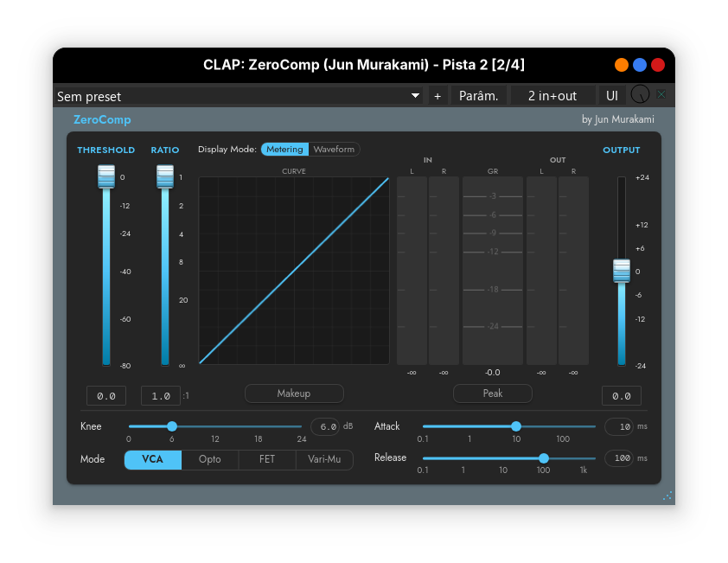
Task: Toggle the Makeup button
Action: 294,393
